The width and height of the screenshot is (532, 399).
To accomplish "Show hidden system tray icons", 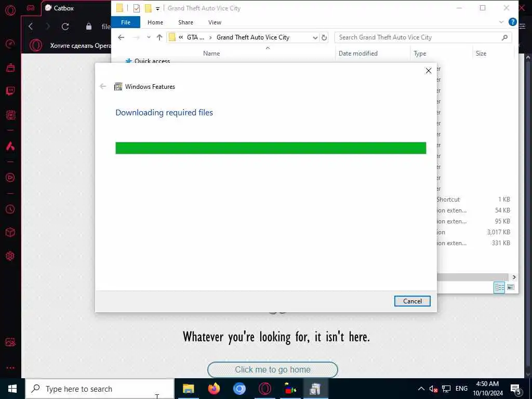I will (x=421, y=389).
